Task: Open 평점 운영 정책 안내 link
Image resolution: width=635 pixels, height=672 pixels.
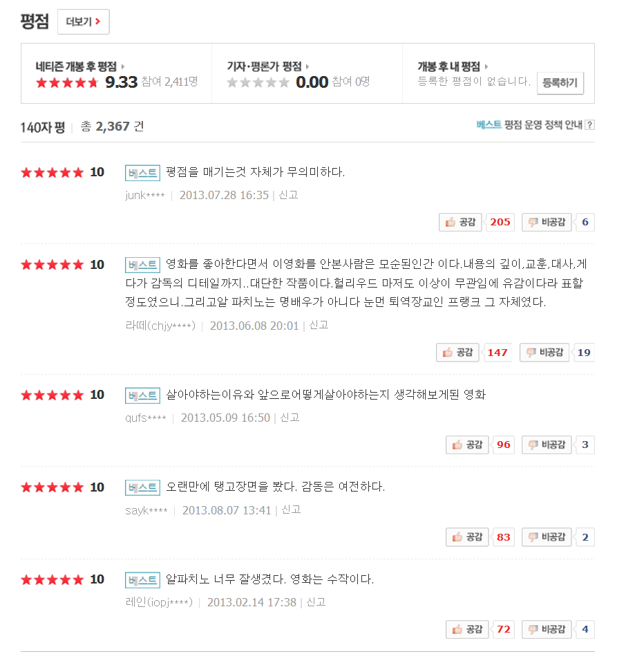Action: (543, 125)
